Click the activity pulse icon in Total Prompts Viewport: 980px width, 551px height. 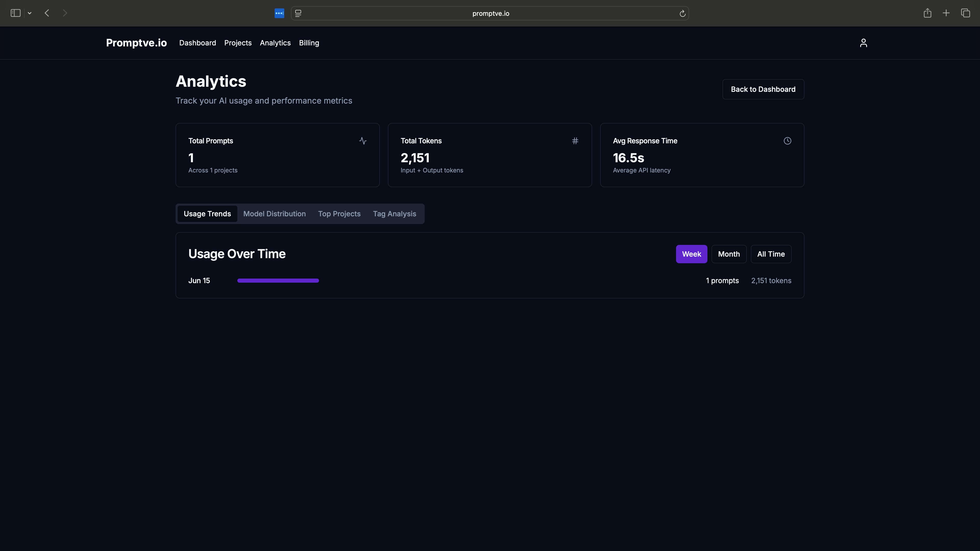[363, 141]
